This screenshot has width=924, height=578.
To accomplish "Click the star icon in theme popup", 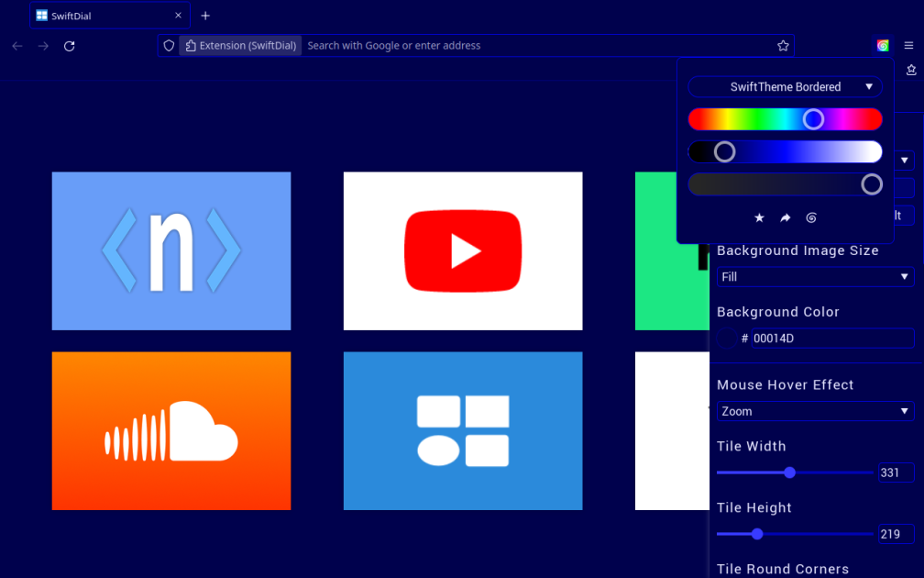I will [x=759, y=217].
